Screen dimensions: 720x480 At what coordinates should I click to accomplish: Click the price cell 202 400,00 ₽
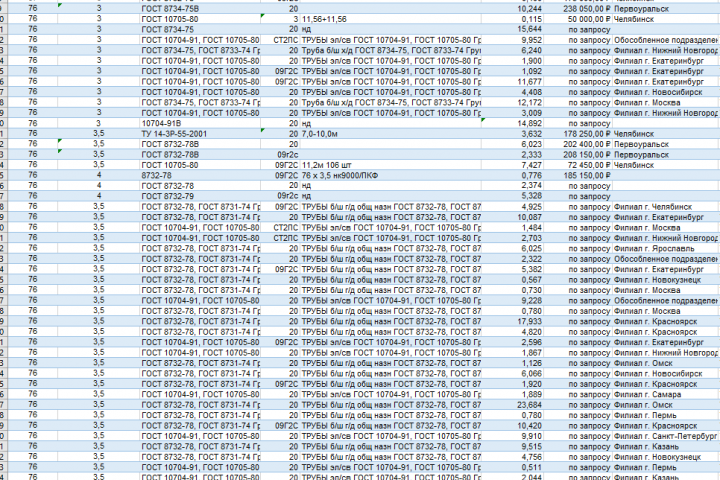(x=578, y=144)
